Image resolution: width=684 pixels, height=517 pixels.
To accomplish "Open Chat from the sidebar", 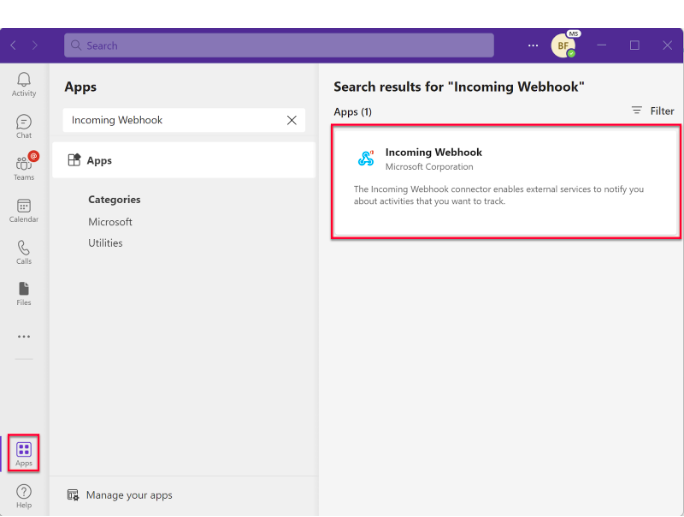I will click(24, 126).
